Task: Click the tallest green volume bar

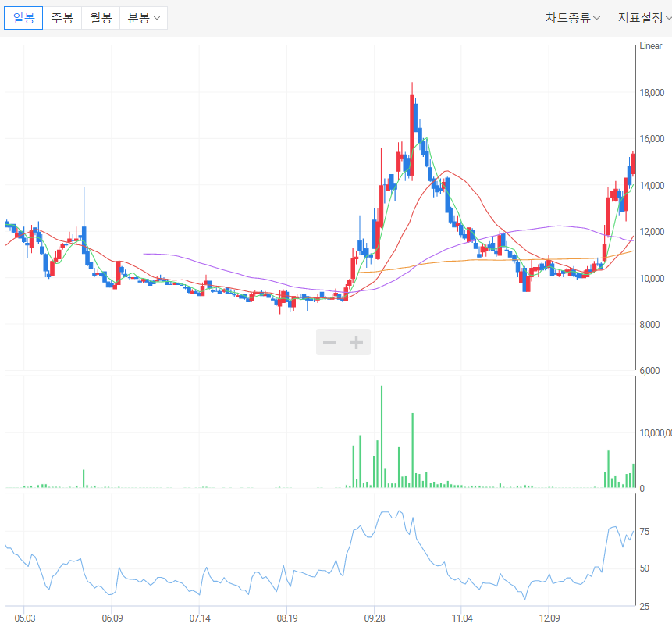Action: [x=382, y=436]
